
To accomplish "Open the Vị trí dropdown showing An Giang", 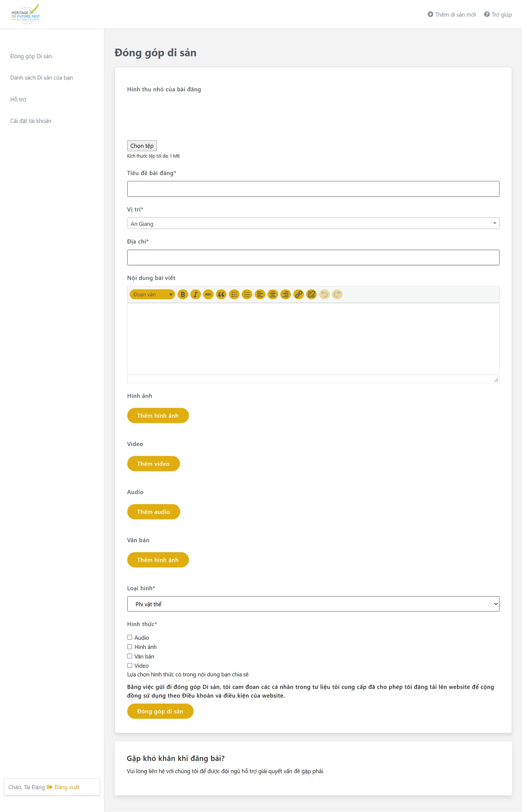I will tap(313, 224).
